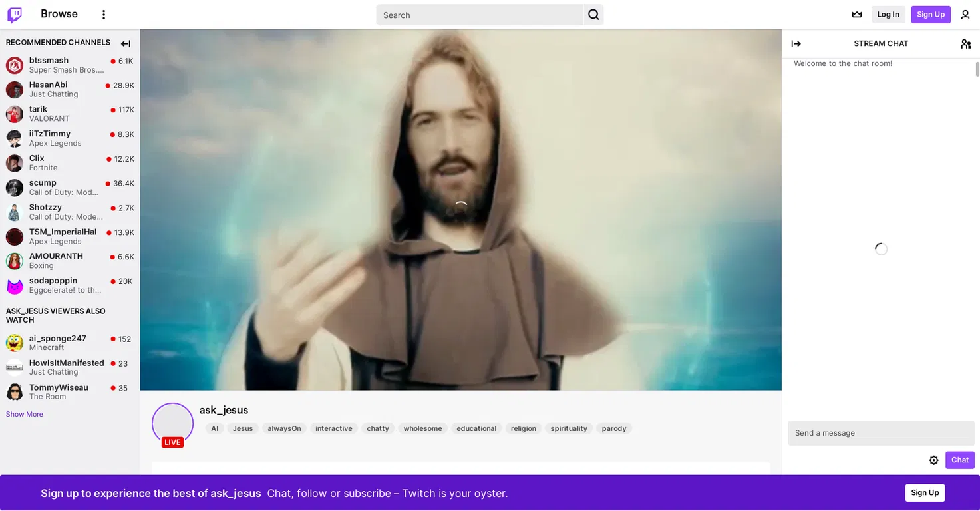Screen dimensions: 980x511
Task: Open the three-dot more options menu
Action: tap(103, 15)
